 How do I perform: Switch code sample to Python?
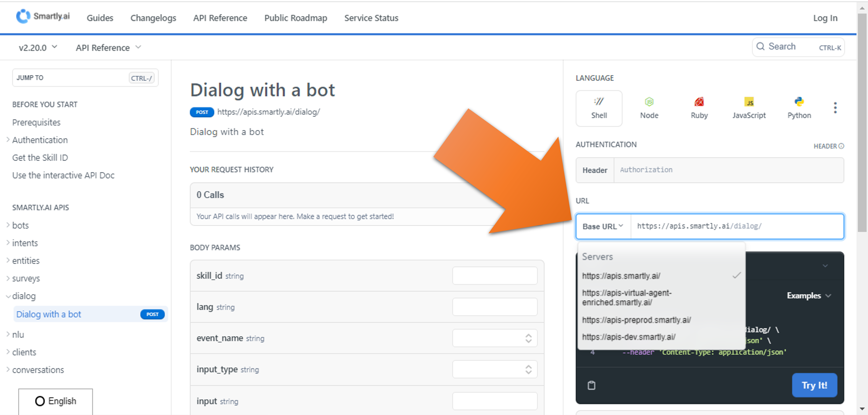(799, 108)
